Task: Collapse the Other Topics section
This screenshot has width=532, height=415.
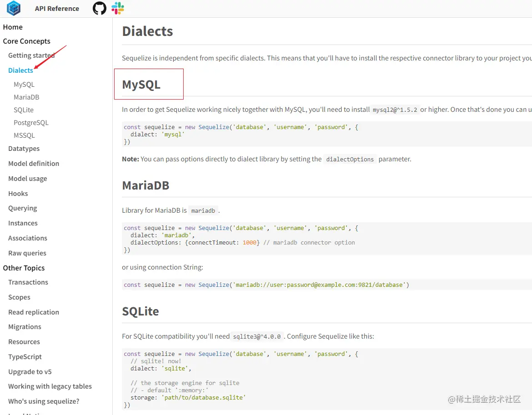Action: point(24,268)
